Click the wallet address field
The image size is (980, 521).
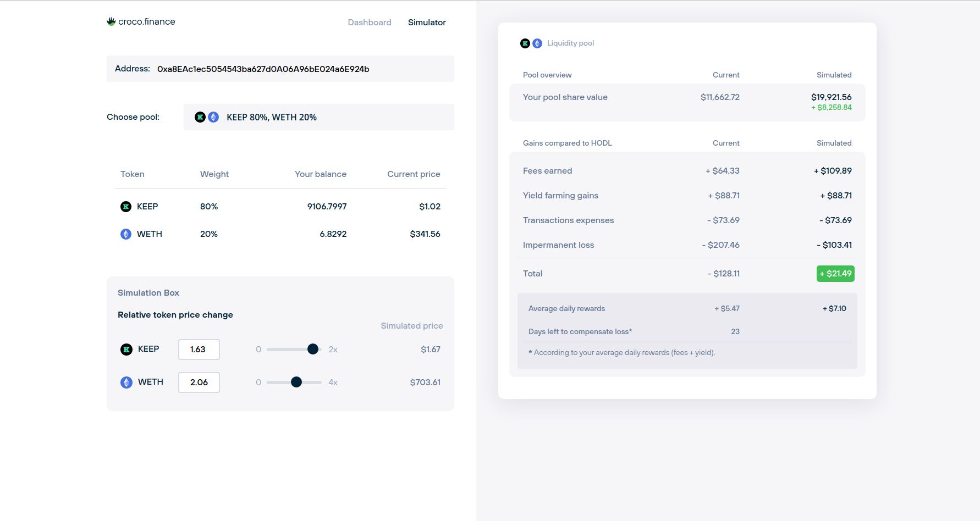(x=280, y=69)
